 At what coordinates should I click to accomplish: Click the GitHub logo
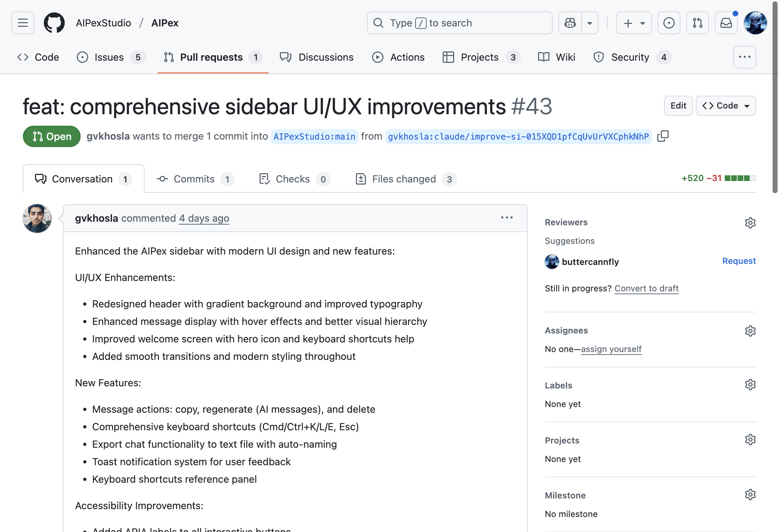click(54, 23)
